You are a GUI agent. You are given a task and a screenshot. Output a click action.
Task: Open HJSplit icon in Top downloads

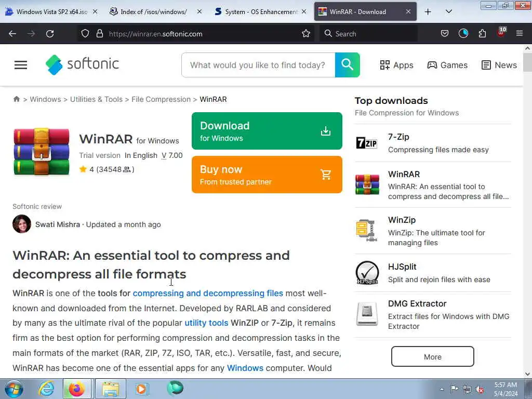(367, 272)
